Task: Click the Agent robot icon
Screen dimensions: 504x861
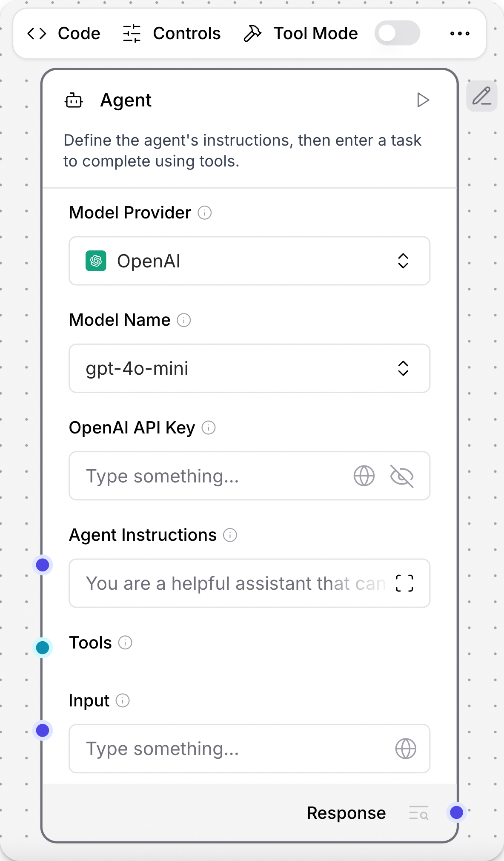Action: point(74,100)
